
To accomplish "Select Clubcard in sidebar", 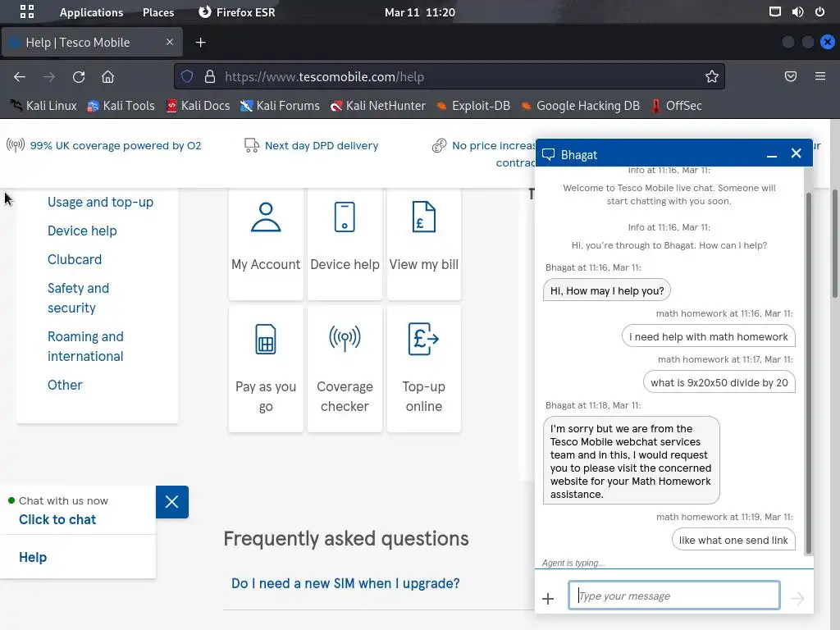I will [75, 259].
